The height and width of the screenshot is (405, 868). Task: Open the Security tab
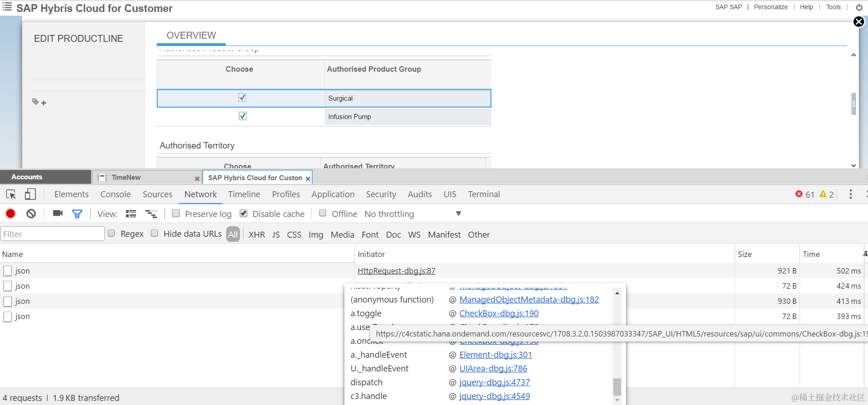coord(381,194)
